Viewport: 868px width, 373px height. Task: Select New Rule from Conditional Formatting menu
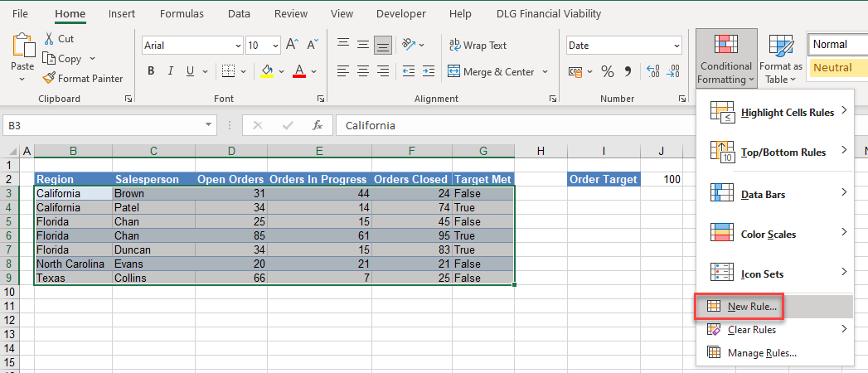click(x=752, y=307)
